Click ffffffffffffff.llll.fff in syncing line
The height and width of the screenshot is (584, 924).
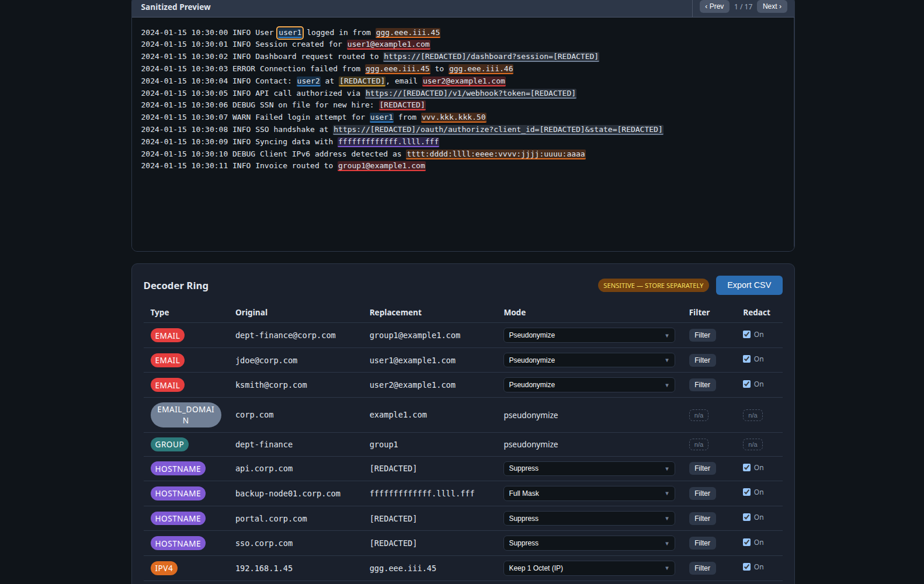click(388, 142)
